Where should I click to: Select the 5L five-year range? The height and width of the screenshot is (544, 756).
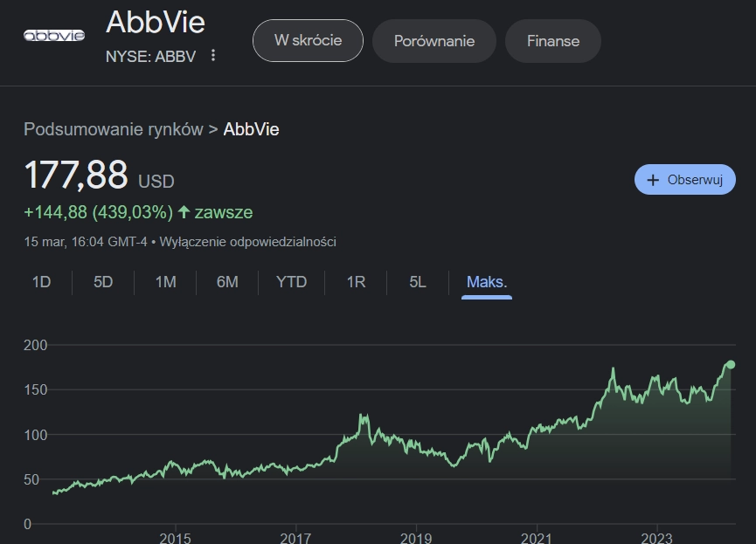click(418, 282)
